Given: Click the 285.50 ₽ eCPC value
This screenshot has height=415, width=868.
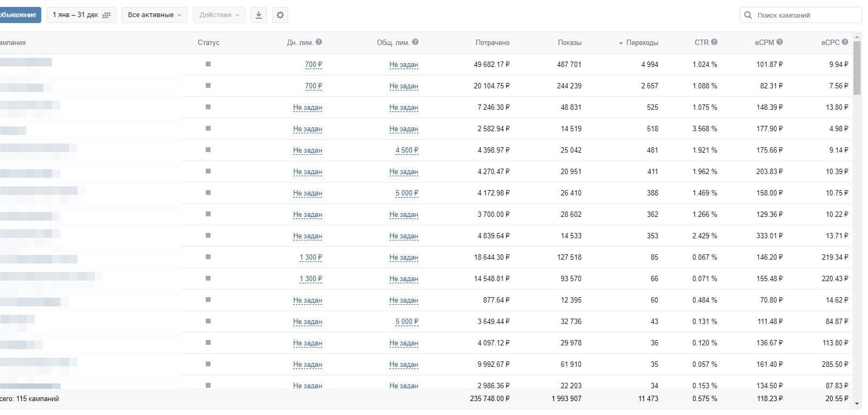Looking at the screenshot, I should [x=835, y=364].
